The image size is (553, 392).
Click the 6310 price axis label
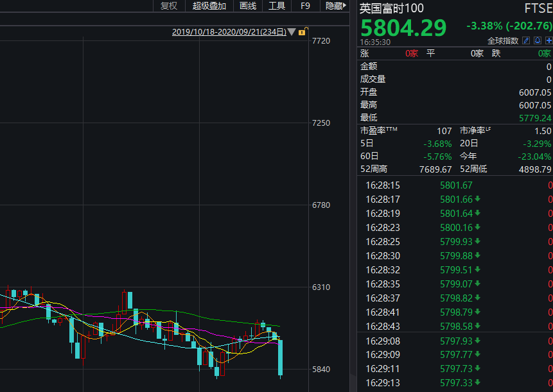[x=321, y=287]
